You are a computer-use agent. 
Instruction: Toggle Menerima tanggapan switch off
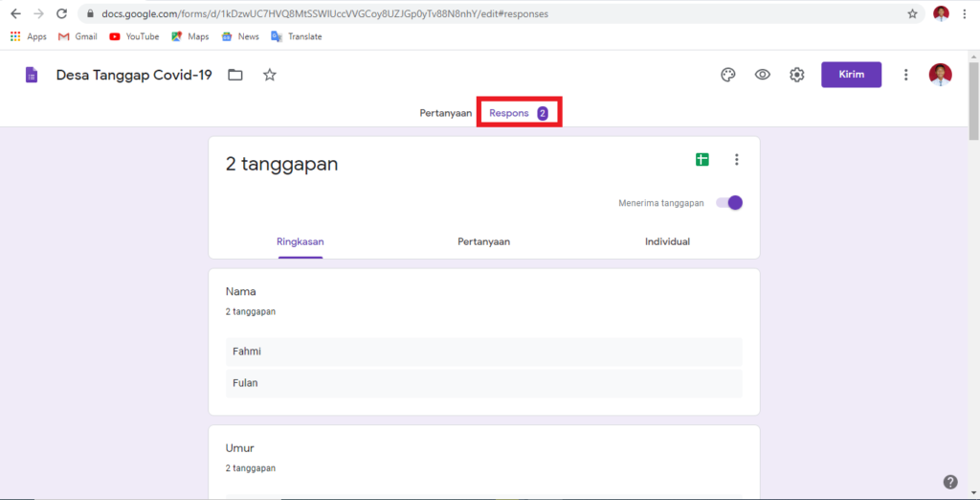point(729,203)
